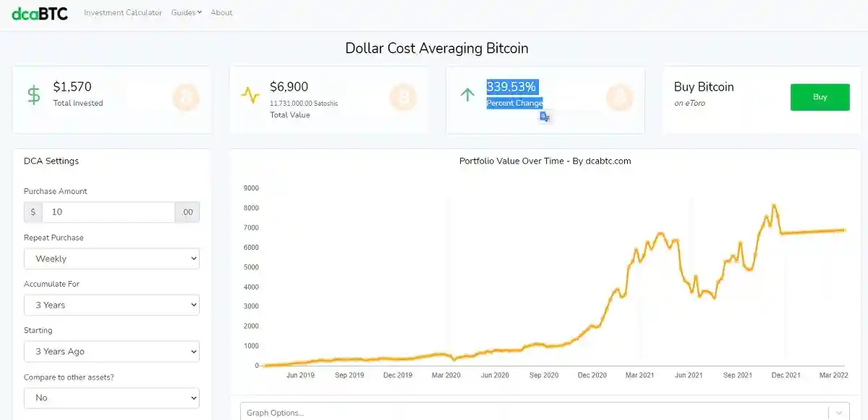Open the Compare to other assets dropdown
This screenshot has height=420, width=868.
[x=111, y=398]
